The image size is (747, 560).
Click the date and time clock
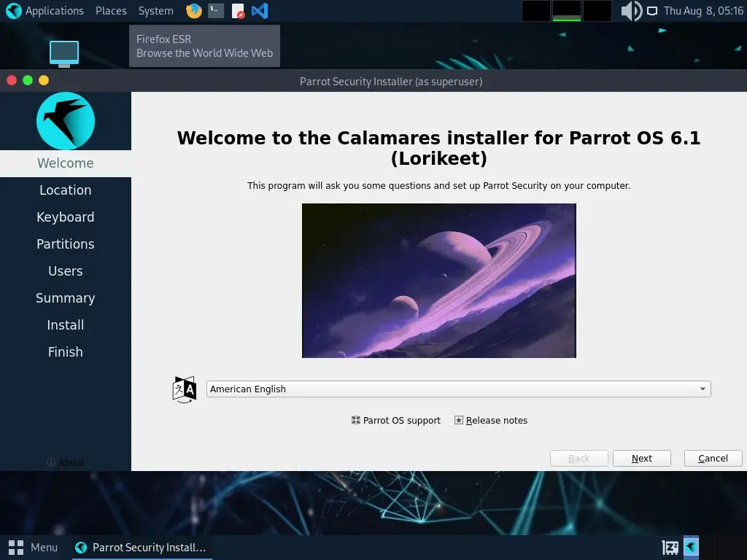tap(703, 11)
